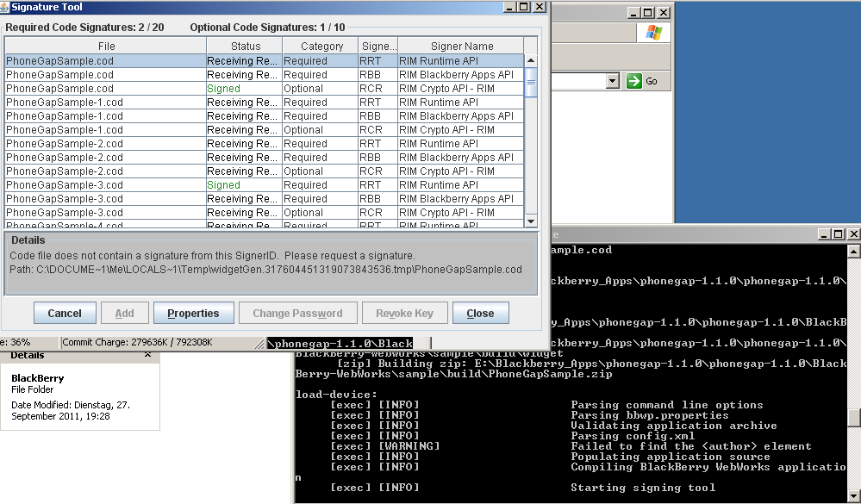Click the green Go arrow button in the browser window
Viewport: 861px width, 504px height.
634,81
